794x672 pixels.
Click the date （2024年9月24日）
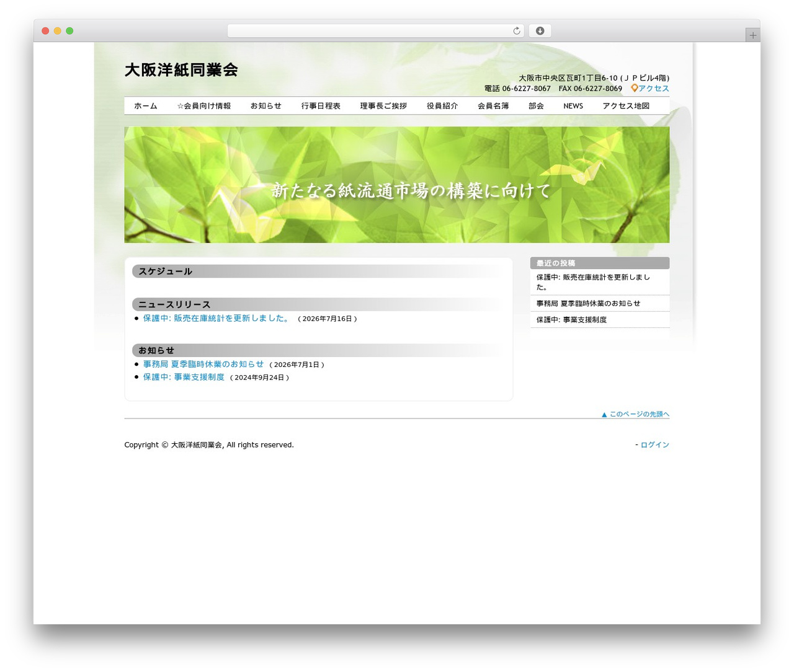click(259, 378)
